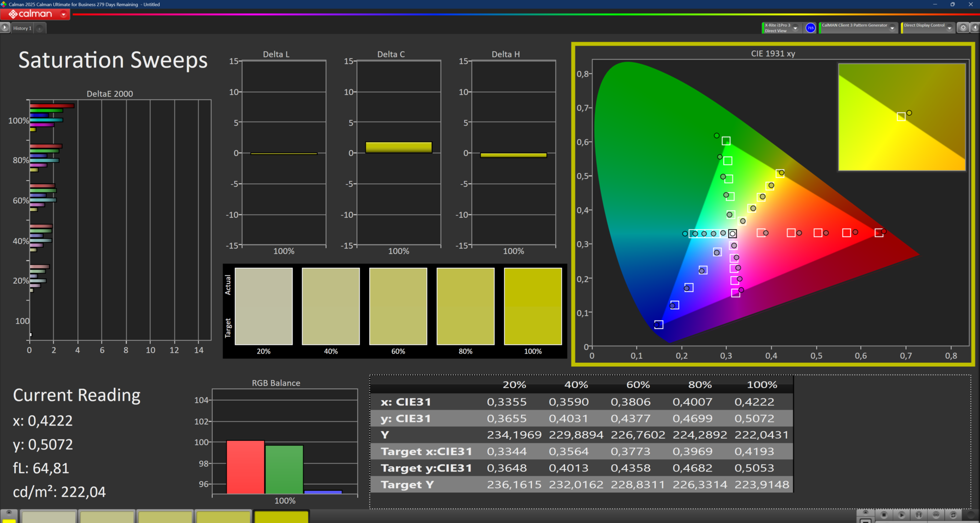The image size is (980, 523).
Task: Click the refresh loop icon
Action: [x=953, y=515]
